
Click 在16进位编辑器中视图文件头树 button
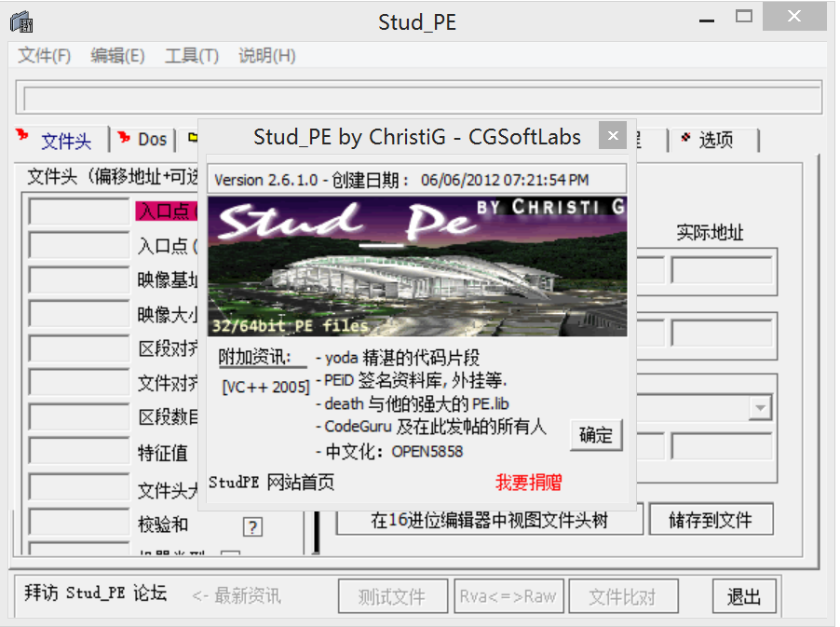(x=490, y=520)
